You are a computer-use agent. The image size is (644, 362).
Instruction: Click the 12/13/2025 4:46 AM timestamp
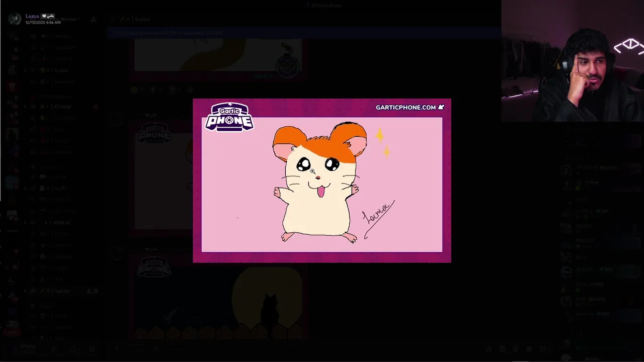pos(43,23)
